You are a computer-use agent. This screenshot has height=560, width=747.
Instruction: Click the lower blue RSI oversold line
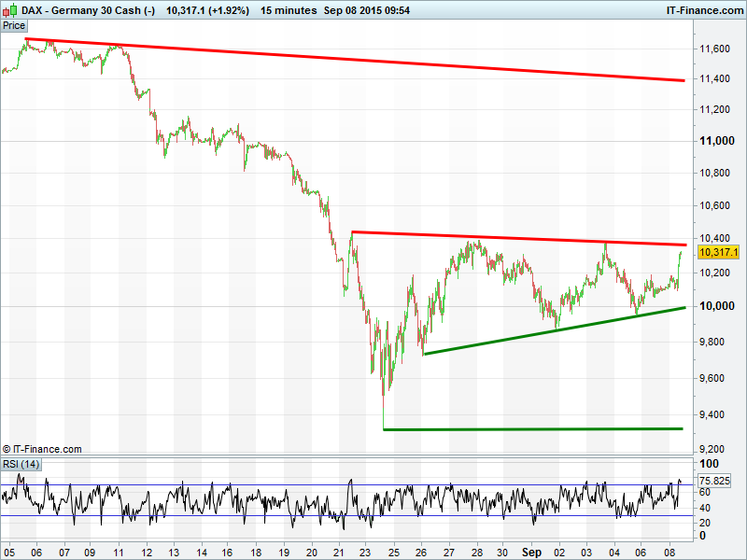coord(346,516)
